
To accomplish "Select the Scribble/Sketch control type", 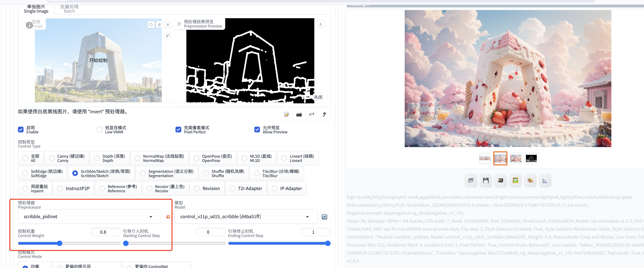I will [101, 173].
